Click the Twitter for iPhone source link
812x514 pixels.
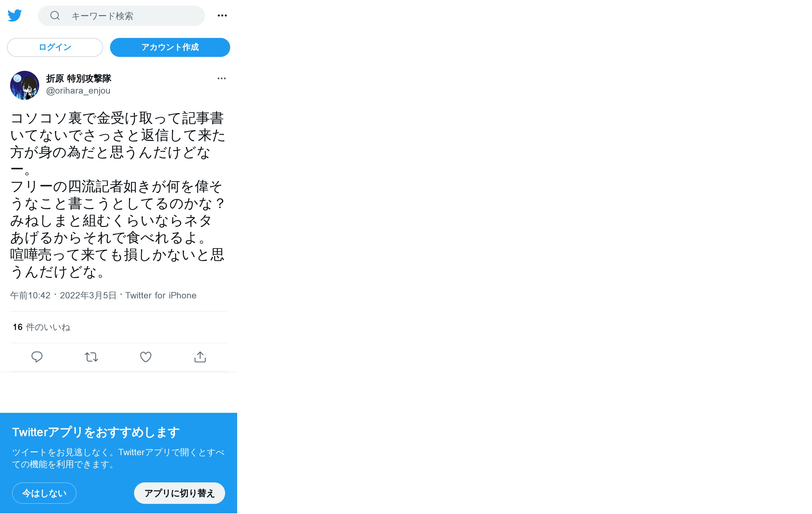click(x=161, y=296)
